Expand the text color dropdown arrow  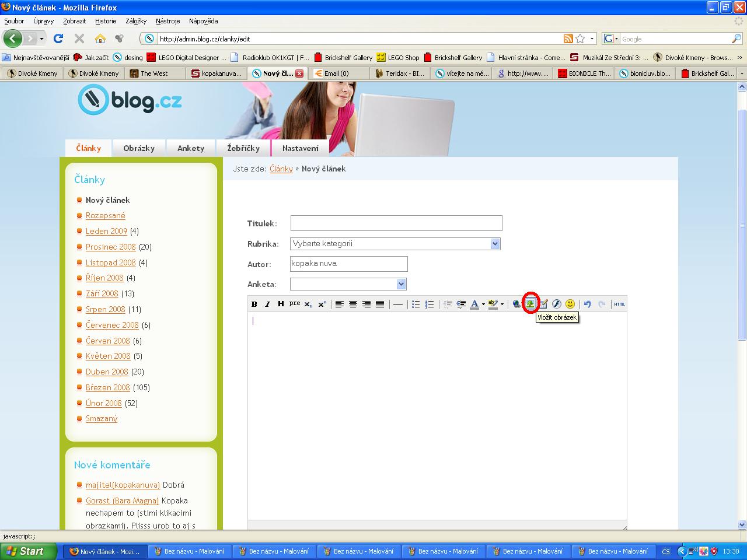[x=483, y=304]
